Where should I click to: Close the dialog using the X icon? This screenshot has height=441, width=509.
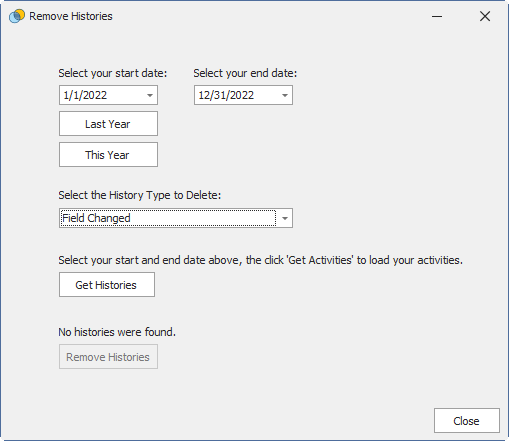[x=485, y=16]
